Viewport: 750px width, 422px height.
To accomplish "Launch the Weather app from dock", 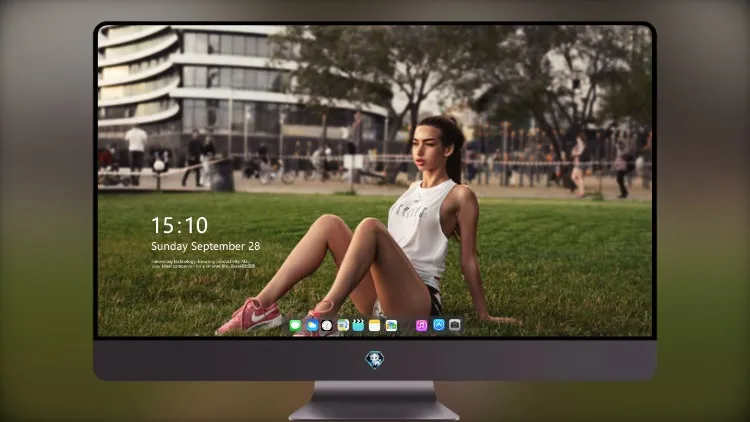I will (x=311, y=326).
